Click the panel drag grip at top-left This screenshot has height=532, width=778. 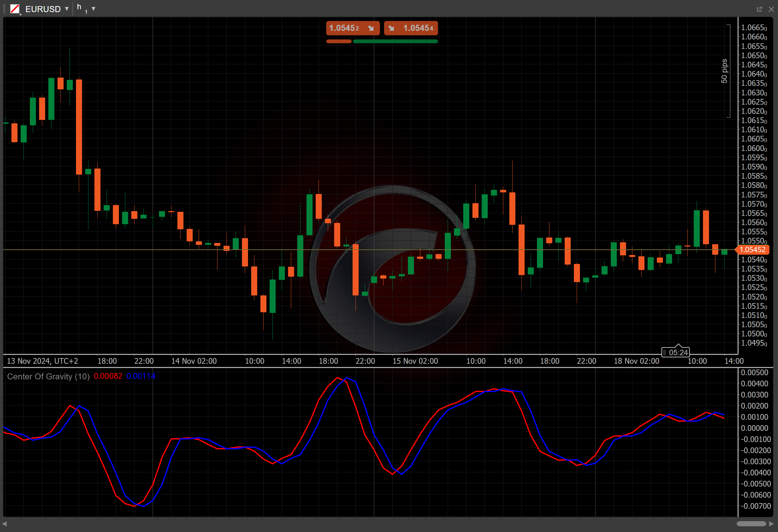coord(4,9)
